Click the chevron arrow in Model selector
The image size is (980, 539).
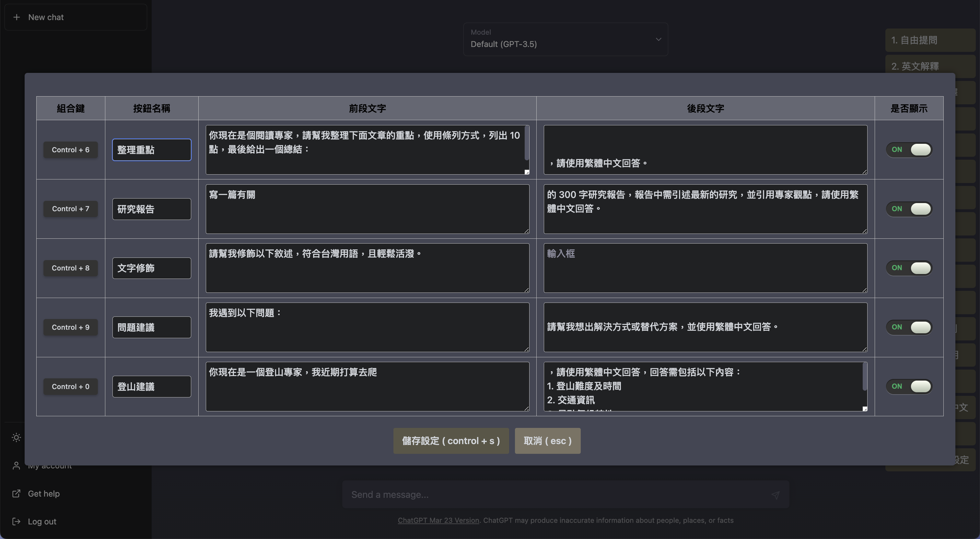[x=658, y=39]
